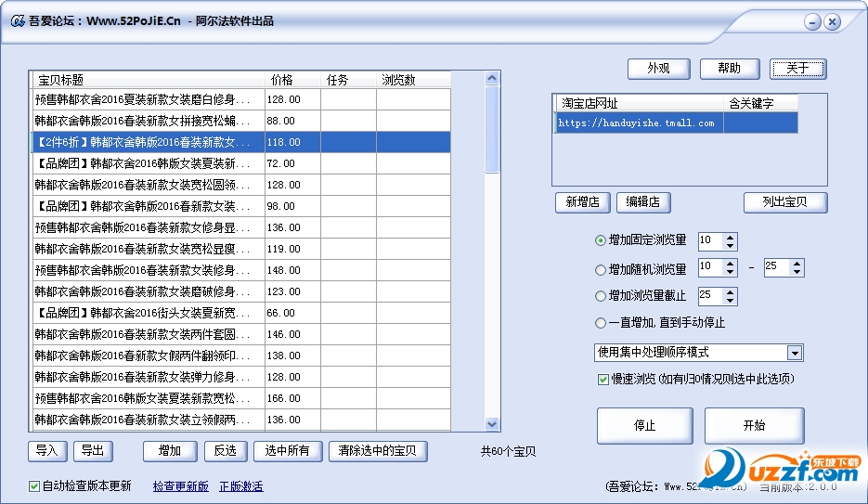This screenshot has width=868, height=504.
Task: Click the 选中所有 select all button
Action: (287, 451)
